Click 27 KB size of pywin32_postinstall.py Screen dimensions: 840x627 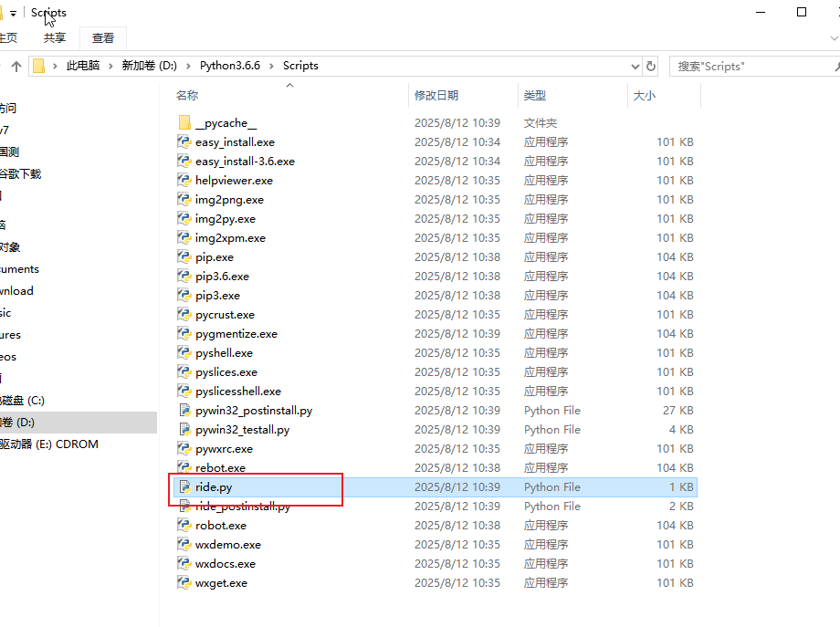point(677,411)
